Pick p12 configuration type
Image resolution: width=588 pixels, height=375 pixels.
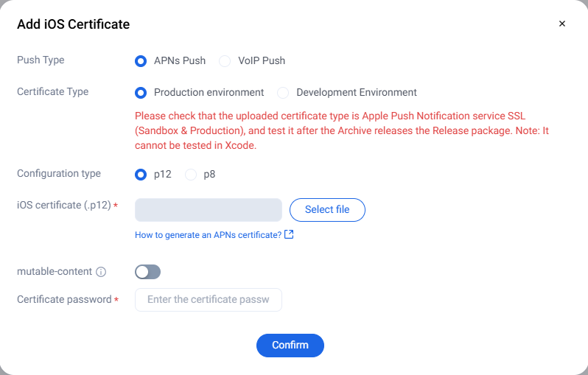point(141,175)
